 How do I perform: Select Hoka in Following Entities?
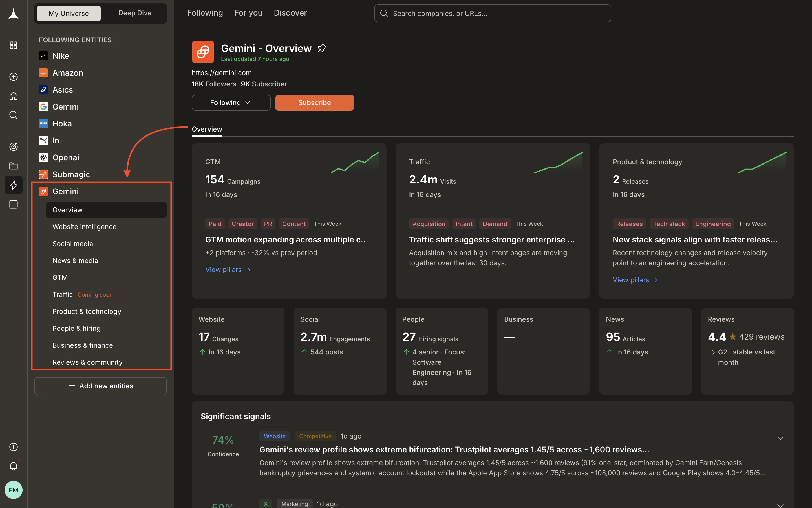click(62, 124)
